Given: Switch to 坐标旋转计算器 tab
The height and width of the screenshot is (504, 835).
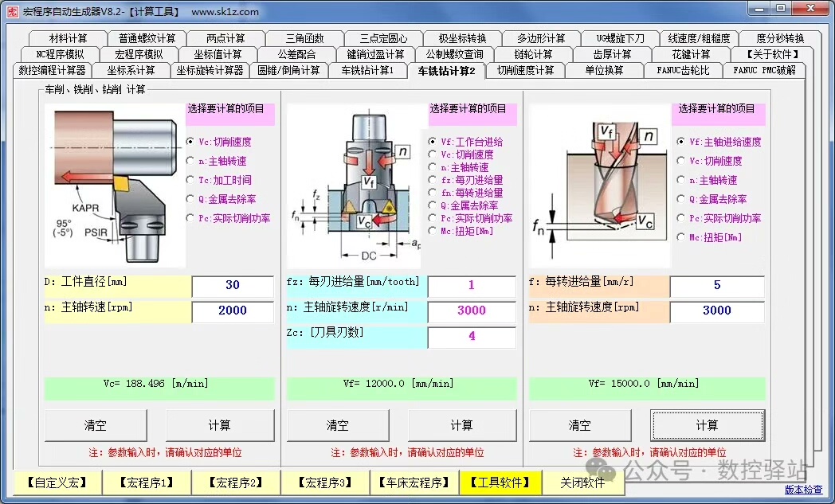Looking at the screenshot, I should (210, 70).
